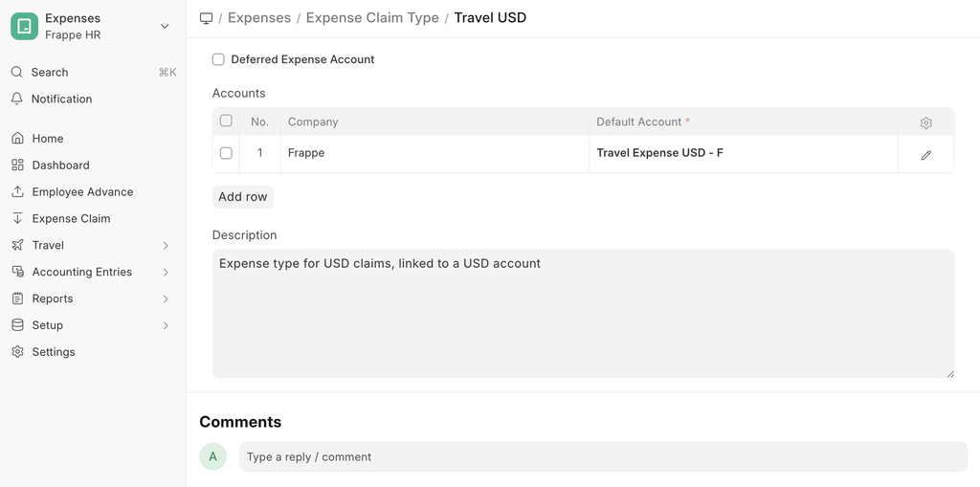Open Reports in the sidebar

pyautogui.click(x=53, y=299)
